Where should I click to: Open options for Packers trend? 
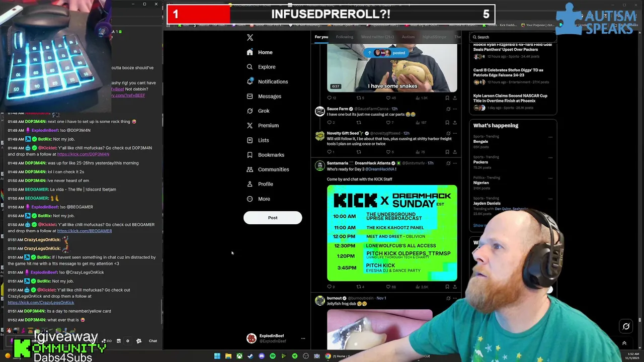pyautogui.click(x=550, y=157)
